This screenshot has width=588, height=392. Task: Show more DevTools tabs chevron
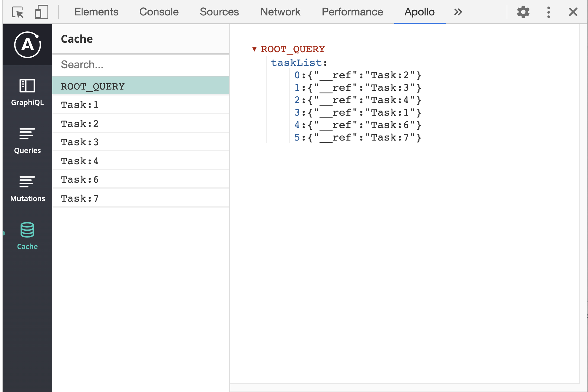(x=458, y=12)
